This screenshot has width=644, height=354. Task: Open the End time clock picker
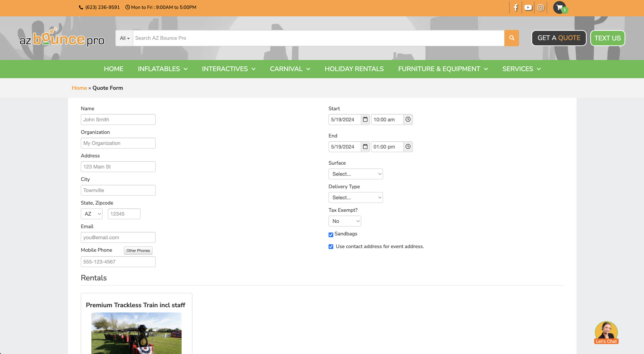tap(408, 147)
